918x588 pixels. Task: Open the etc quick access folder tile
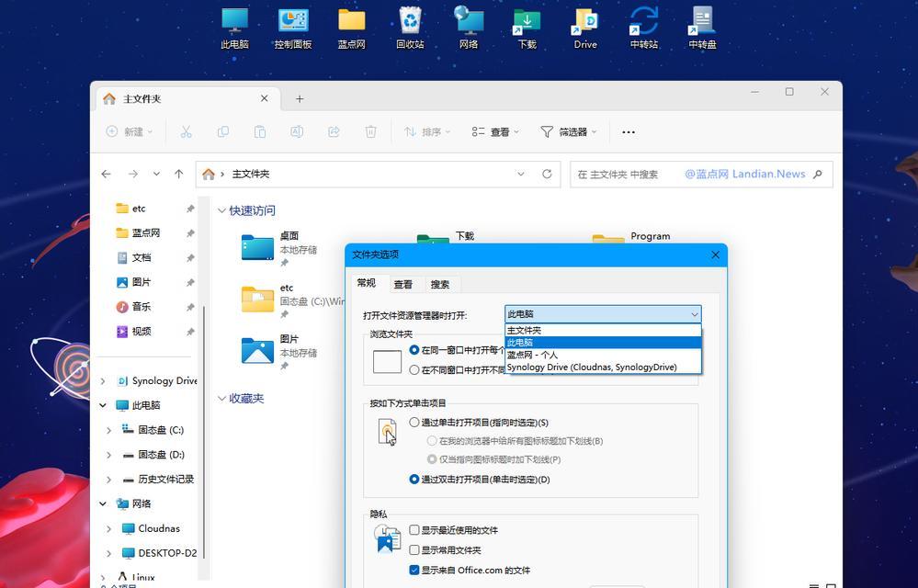(x=293, y=300)
